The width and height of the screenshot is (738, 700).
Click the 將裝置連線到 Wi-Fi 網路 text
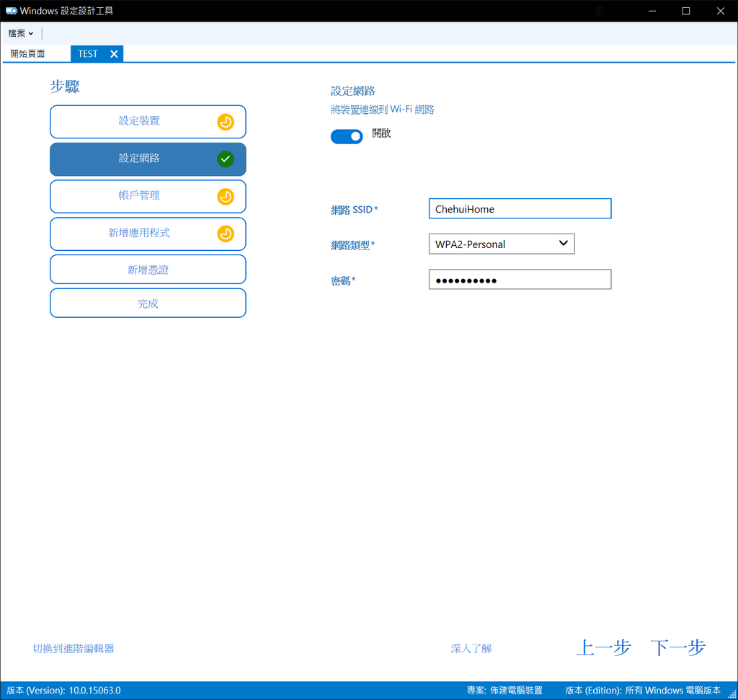[x=382, y=110]
